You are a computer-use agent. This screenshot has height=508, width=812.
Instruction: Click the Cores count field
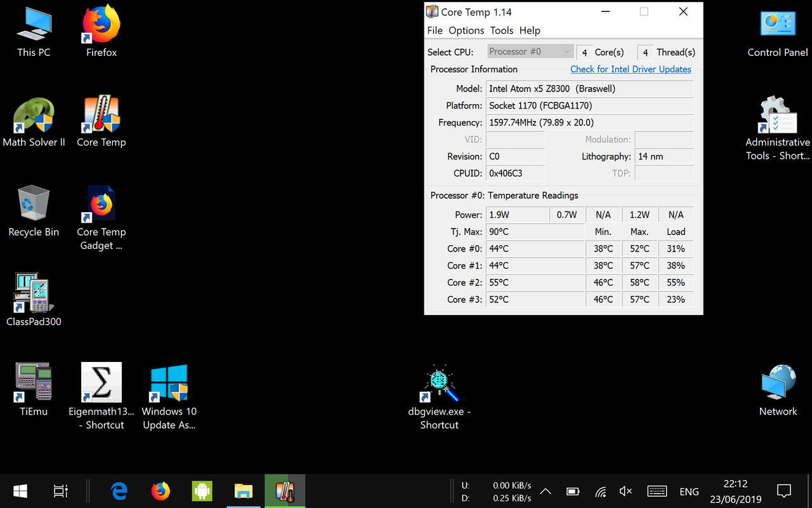pos(584,52)
